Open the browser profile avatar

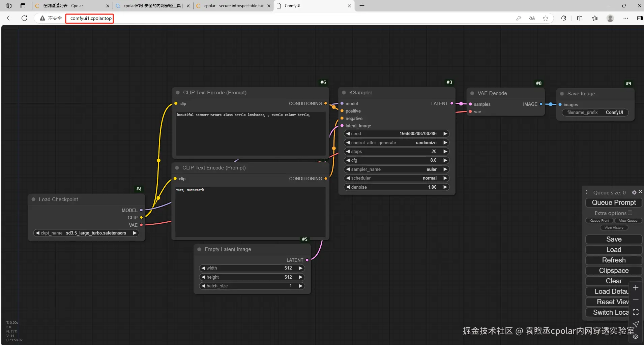(610, 18)
